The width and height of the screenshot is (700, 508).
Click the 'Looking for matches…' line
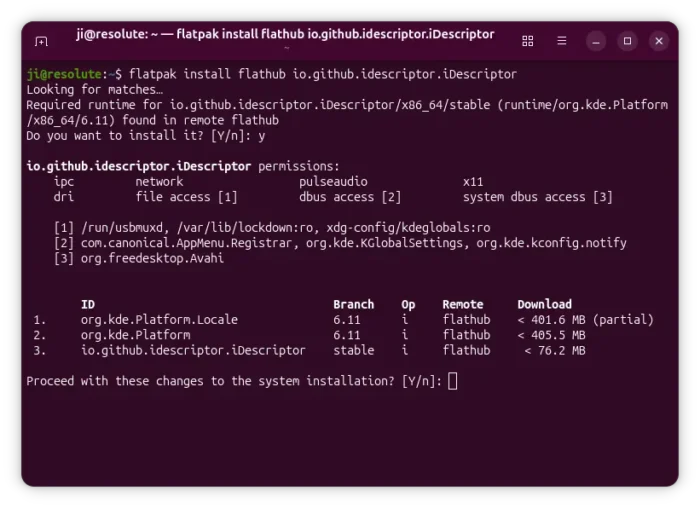click(95, 90)
